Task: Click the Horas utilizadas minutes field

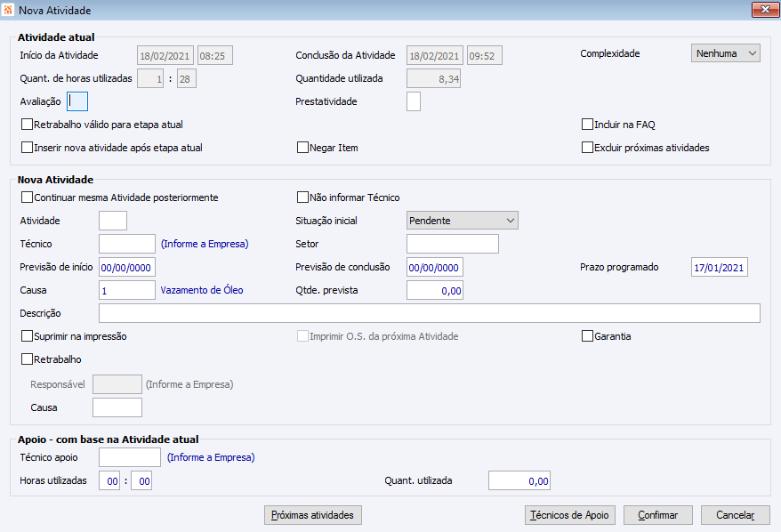Action: pyautogui.click(x=141, y=480)
